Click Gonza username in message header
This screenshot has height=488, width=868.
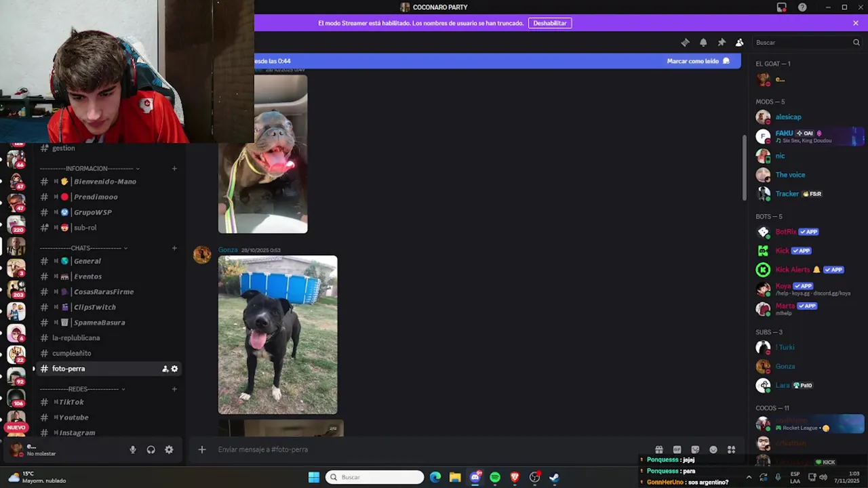point(228,250)
